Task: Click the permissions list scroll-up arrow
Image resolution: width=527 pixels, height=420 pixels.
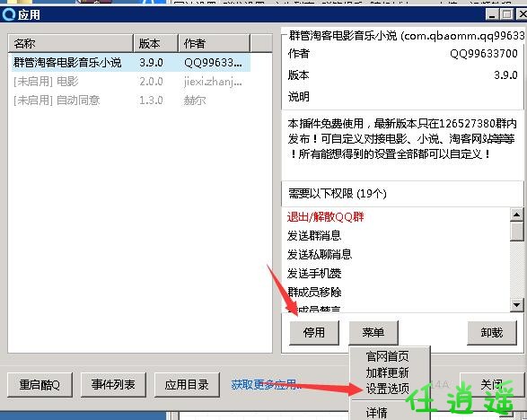Action: click(516, 214)
